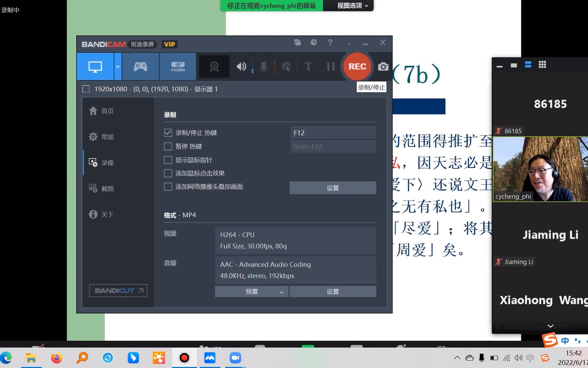Open the scheduled recording clock icon
This screenshot has width=588, height=368.
pyautogui.click(x=314, y=42)
